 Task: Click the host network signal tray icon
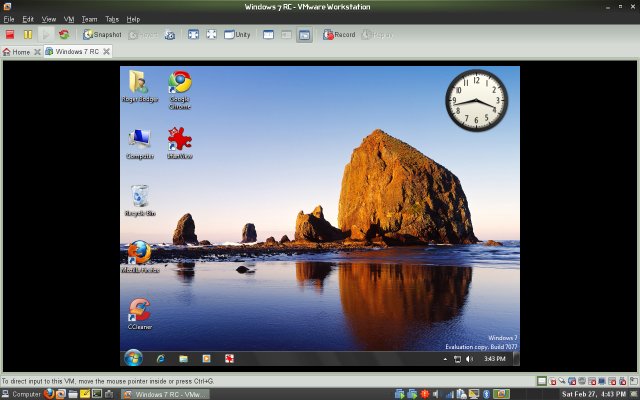tap(449, 394)
